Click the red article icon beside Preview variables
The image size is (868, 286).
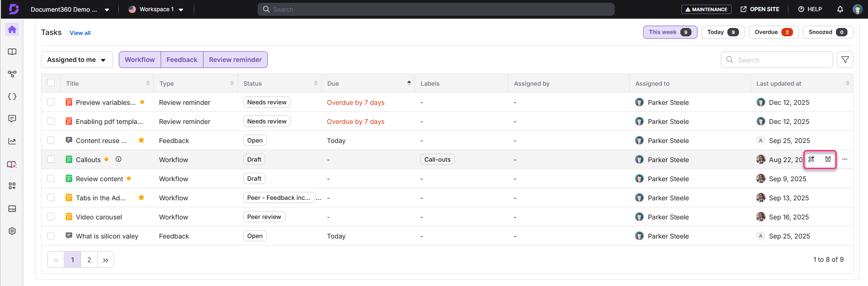(69, 102)
